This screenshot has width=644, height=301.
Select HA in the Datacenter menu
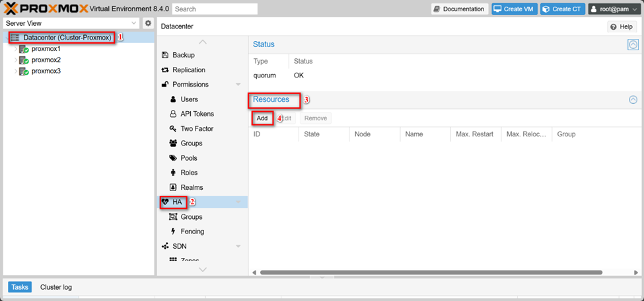tap(176, 202)
